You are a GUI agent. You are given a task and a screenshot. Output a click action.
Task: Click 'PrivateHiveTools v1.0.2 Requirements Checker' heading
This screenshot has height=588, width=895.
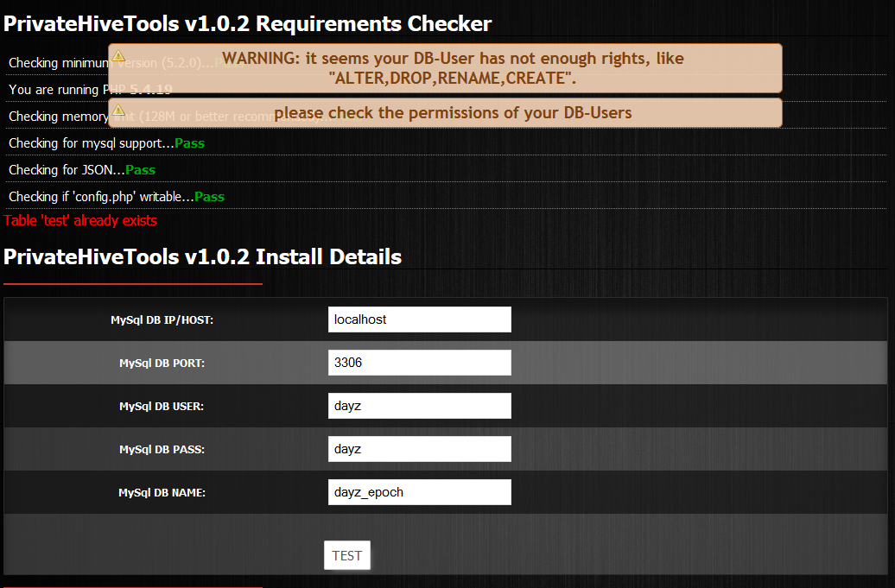pyautogui.click(x=248, y=23)
